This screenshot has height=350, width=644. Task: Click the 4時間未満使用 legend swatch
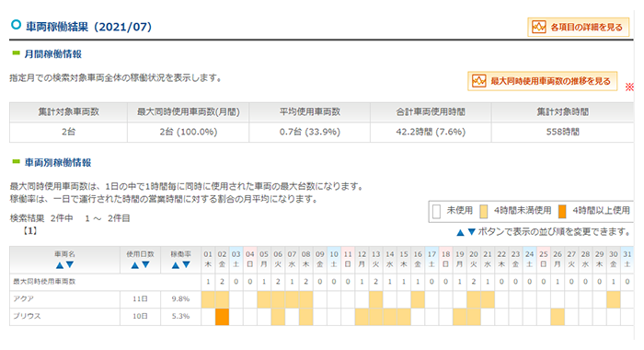(484, 212)
